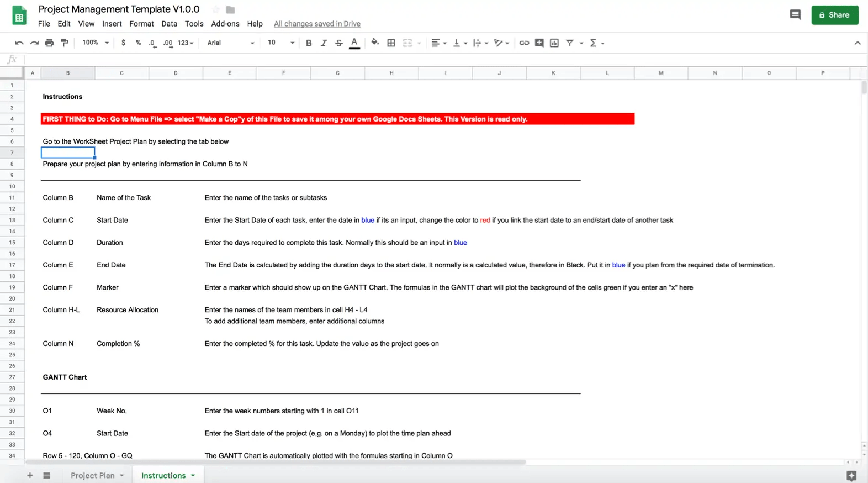Screen dimensions: 868x483
Task: Open the Format menu
Action: pyautogui.click(x=141, y=24)
